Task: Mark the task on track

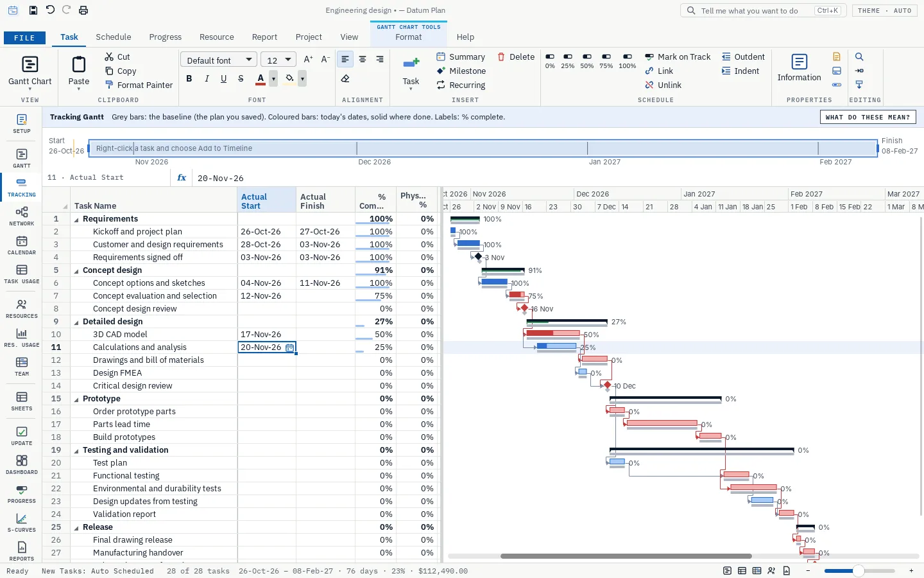Action: point(678,57)
